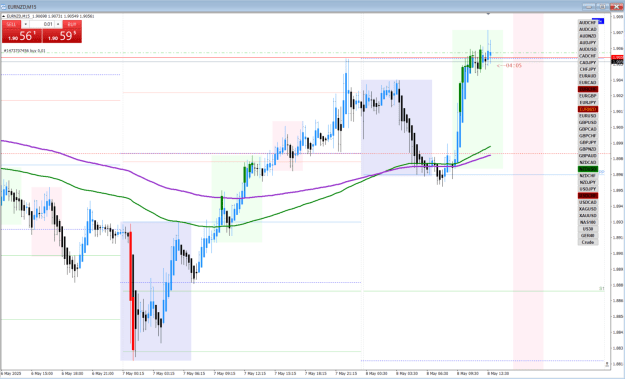Switch chart to CHFJPY symbol button

(x=588, y=69)
